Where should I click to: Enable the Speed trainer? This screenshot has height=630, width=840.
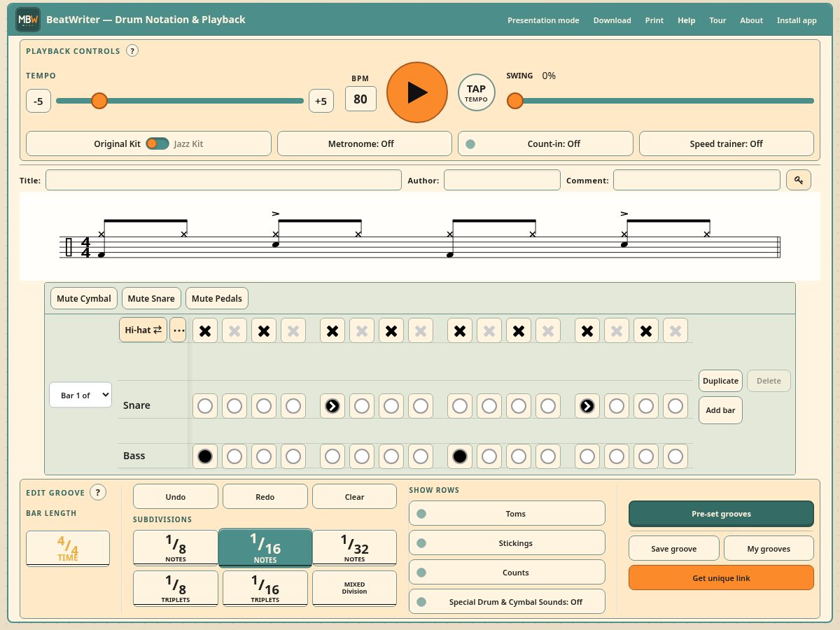pos(727,143)
